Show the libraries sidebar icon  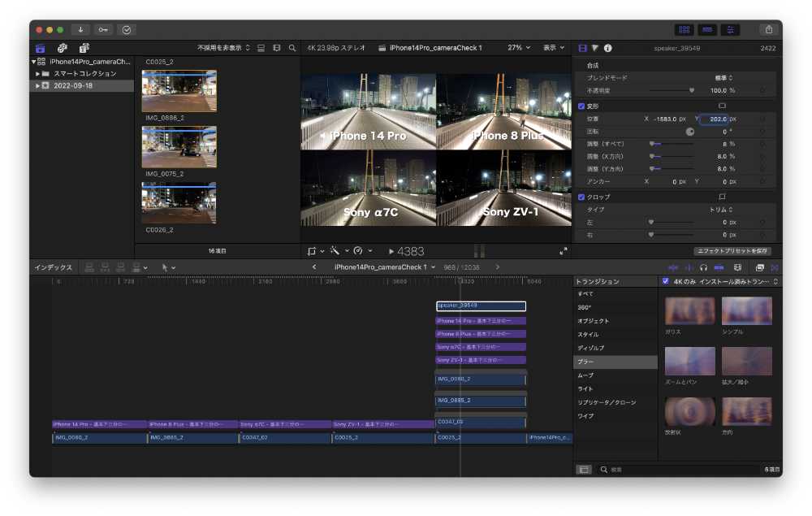[x=41, y=48]
